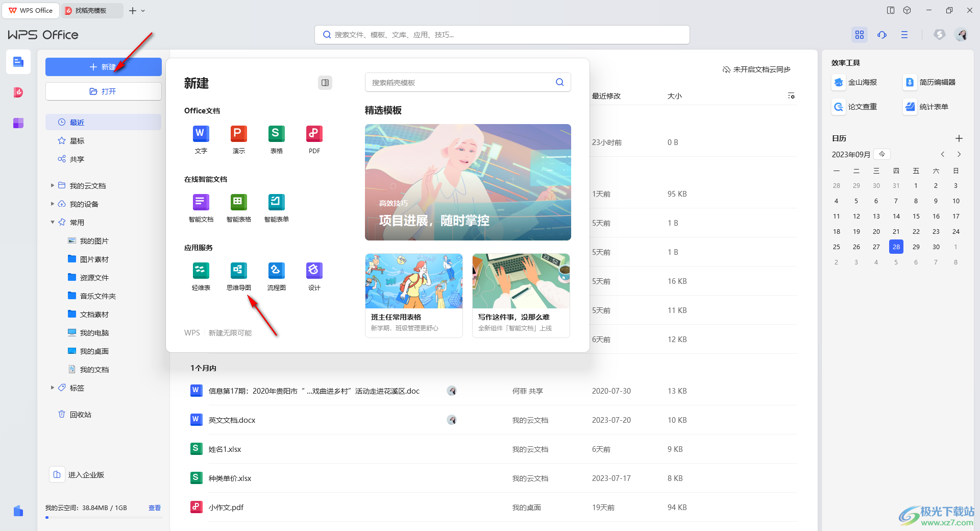The image size is (980, 531).
Task: Launch the 思维导图 mind map
Action: click(238, 276)
